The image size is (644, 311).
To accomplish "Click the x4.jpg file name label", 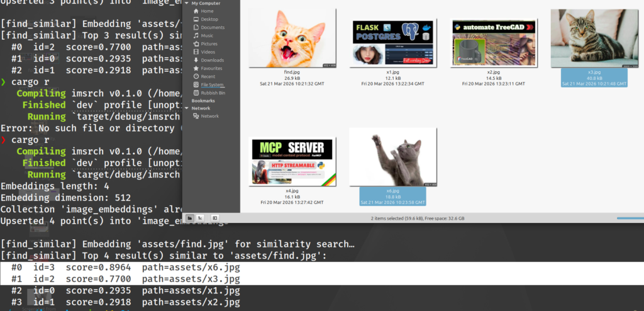I will 292,191.
